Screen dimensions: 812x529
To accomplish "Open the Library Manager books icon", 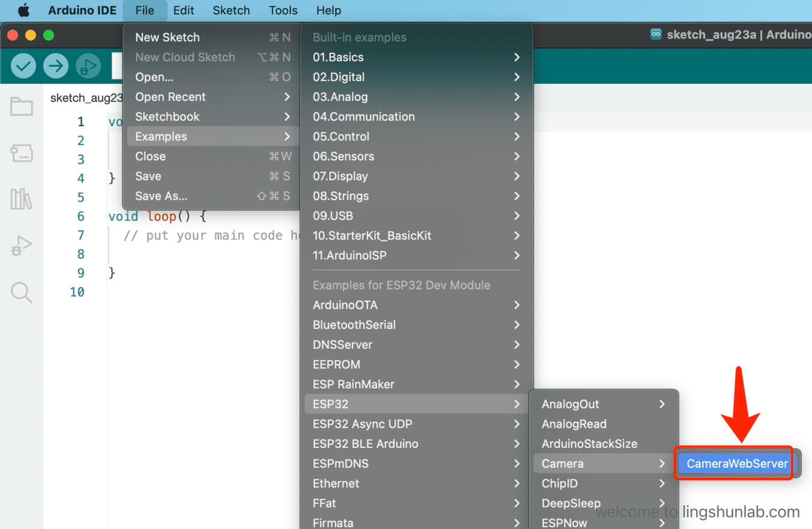I will pos(22,199).
